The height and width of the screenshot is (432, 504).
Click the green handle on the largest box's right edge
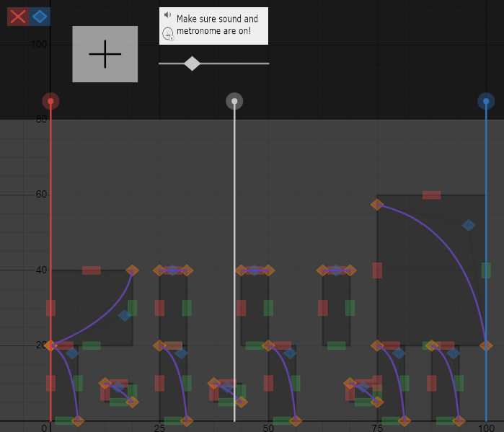tap(486, 270)
